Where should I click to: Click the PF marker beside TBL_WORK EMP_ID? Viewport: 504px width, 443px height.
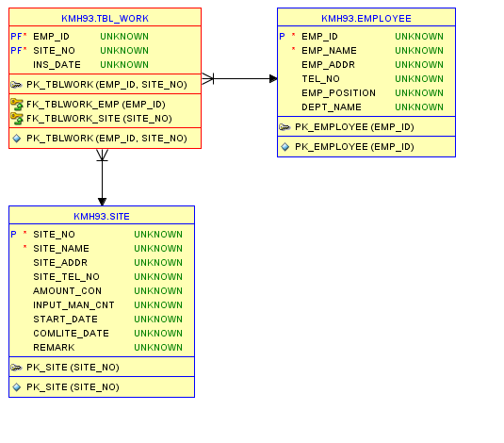16,37
